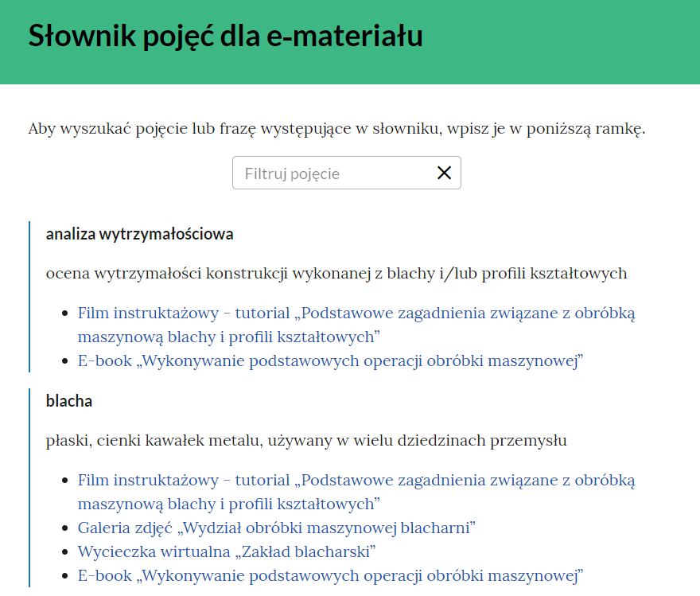The image size is (700, 596).
Task: Click the bullet next to Wycieczka wirtualna
Action: coord(64,550)
